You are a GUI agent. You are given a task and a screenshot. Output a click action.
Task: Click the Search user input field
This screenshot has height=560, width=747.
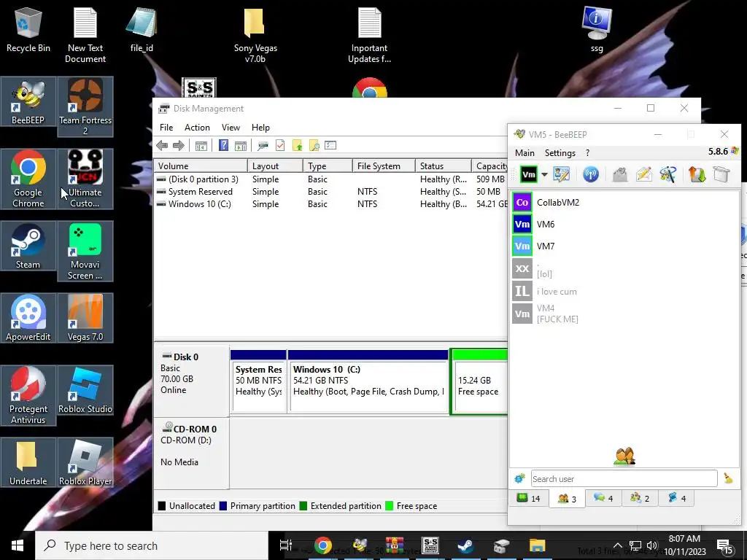click(624, 478)
